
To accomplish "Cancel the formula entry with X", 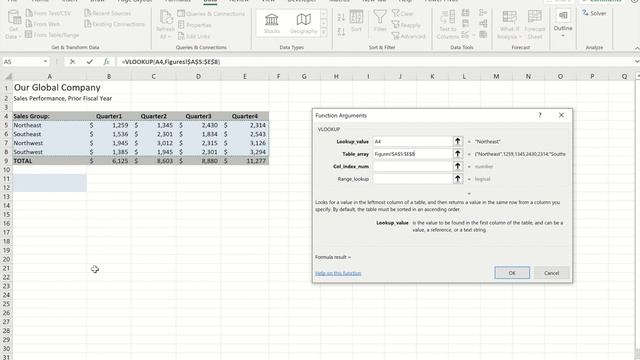I will pos(72,62).
